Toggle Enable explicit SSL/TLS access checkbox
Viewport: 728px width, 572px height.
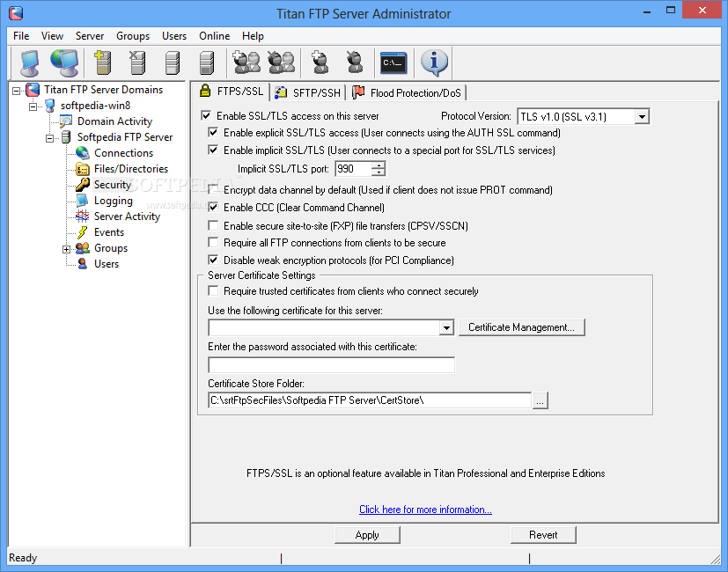[213, 132]
